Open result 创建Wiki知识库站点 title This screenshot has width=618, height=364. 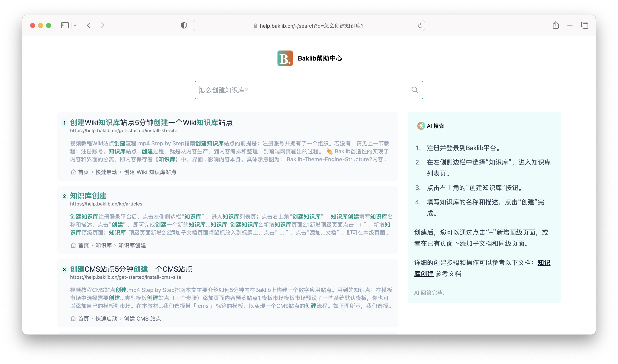tap(151, 122)
